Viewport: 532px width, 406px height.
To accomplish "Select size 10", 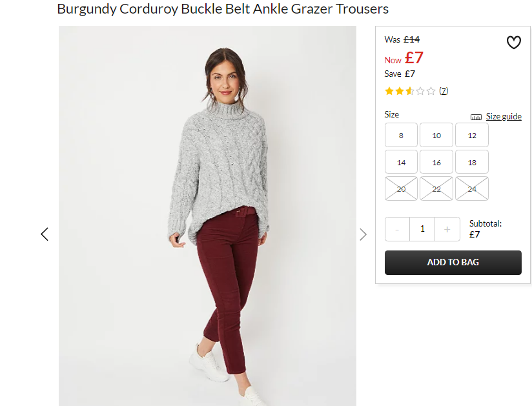I will pos(436,135).
